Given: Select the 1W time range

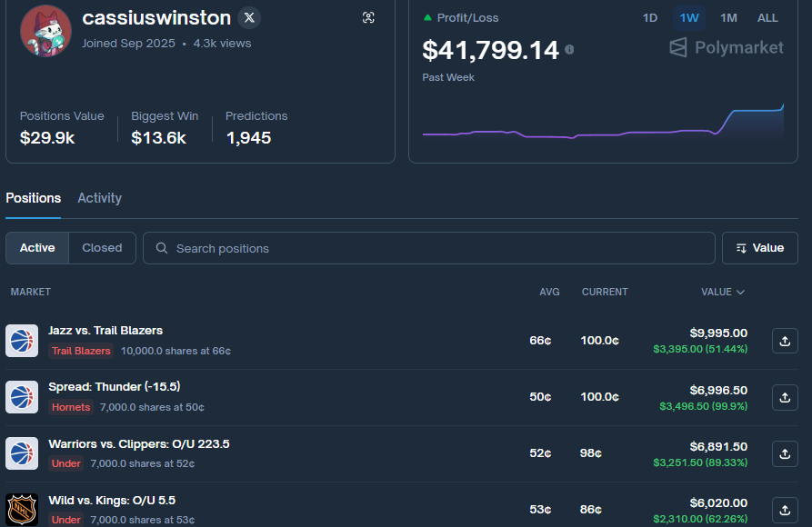Looking at the screenshot, I should click(688, 18).
